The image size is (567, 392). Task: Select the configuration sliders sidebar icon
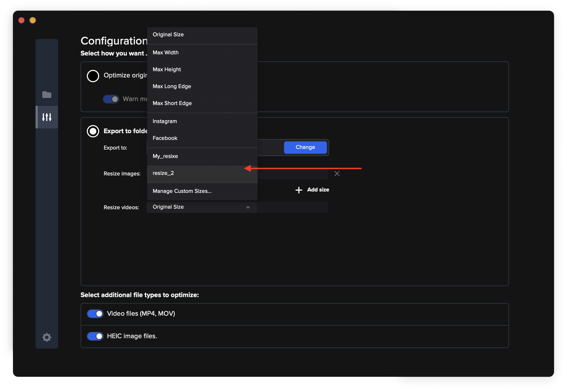47,117
